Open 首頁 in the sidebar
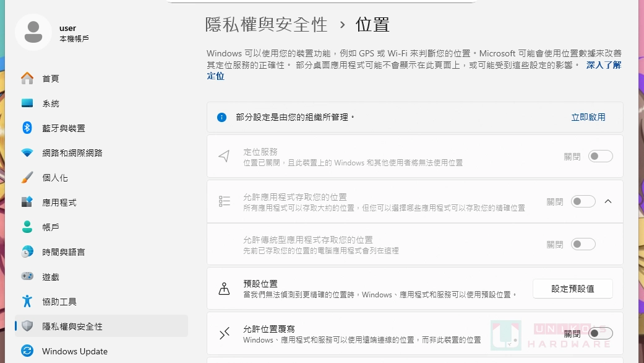The height and width of the screenshot is (363, 644). 101,79
